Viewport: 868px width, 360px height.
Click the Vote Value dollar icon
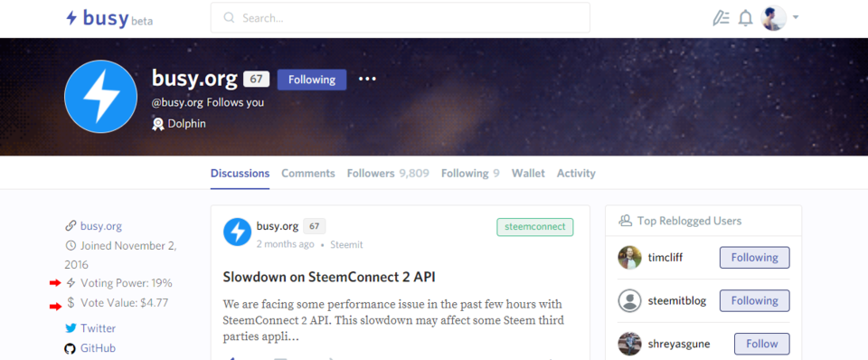coord(71,303)
